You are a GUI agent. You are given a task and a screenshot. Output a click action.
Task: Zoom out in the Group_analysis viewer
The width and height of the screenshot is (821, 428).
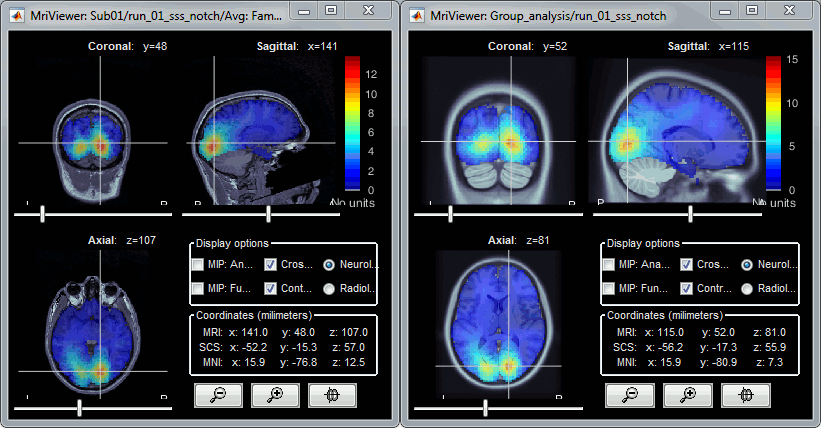[x=629, y=395]
